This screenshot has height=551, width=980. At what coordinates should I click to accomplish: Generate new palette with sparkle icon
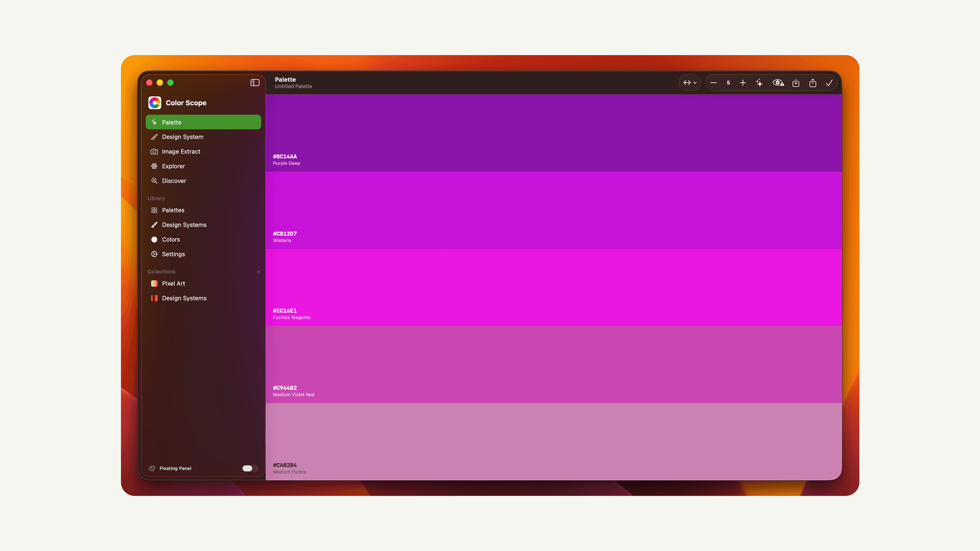click(759, 83)
